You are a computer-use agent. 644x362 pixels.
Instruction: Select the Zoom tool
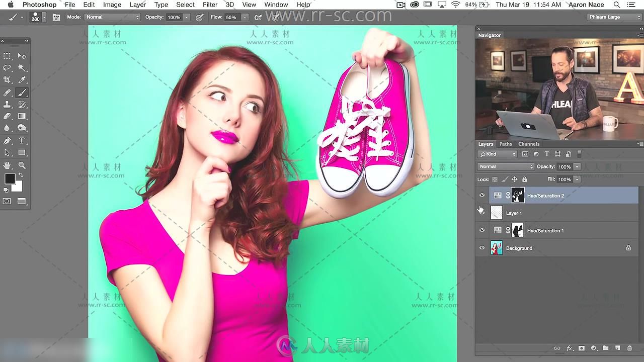pos(22,165)
